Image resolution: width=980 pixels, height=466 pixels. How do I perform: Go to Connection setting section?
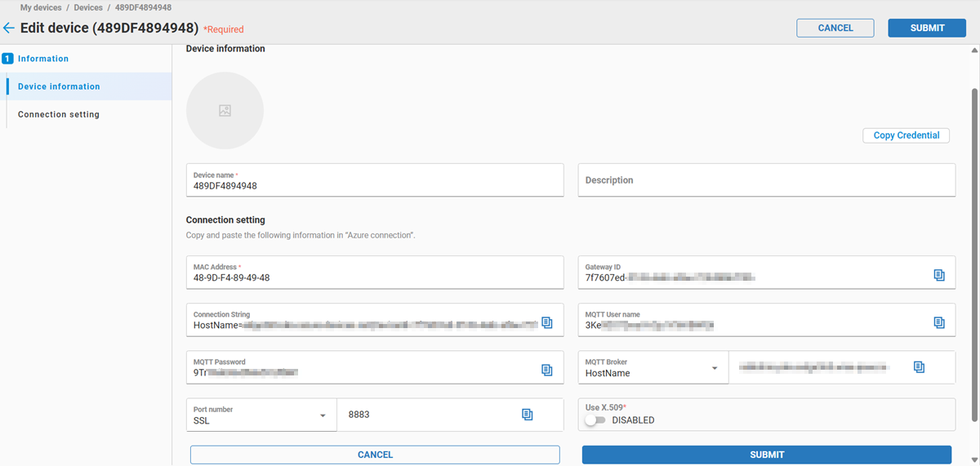click(59, 114)
